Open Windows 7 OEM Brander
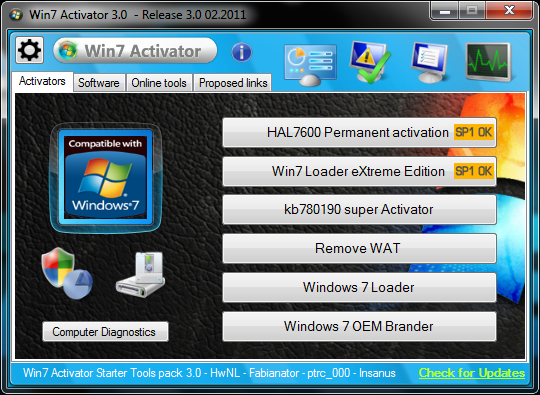540x395 pixels. click(360, 326)
